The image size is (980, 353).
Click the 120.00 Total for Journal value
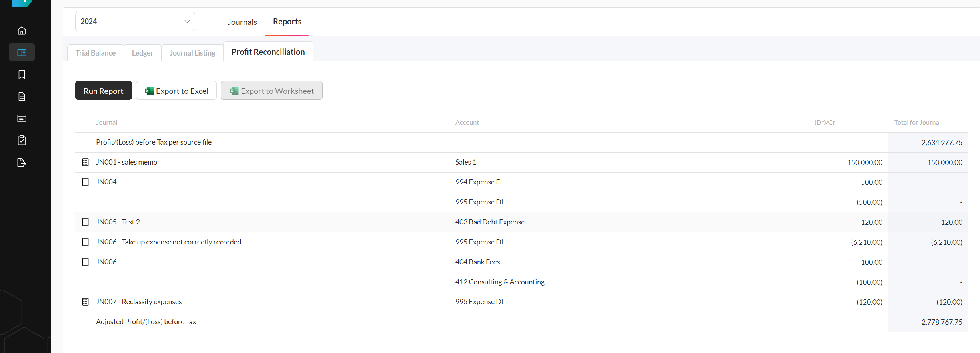pyautogui.click(x=952, y=222)
